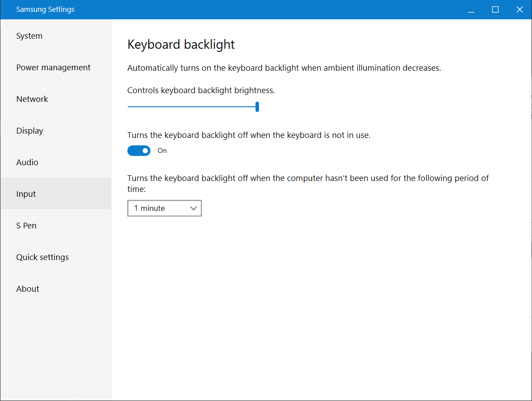The width and height of the screenshot is (532, 401).
Task: Click the ambient illumination description text
Action: 284,68
